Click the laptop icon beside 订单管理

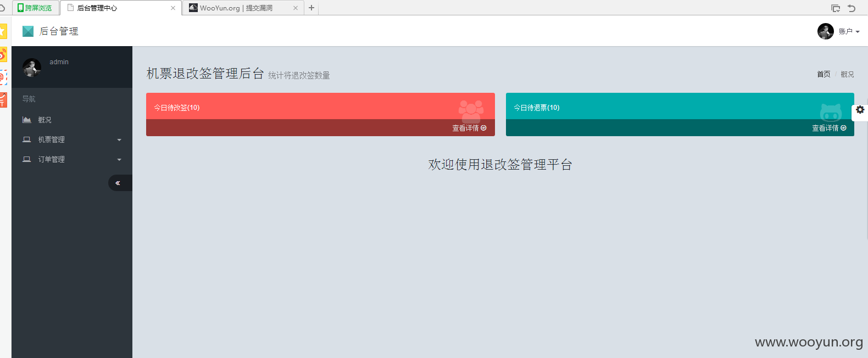[x=26, y=159]
